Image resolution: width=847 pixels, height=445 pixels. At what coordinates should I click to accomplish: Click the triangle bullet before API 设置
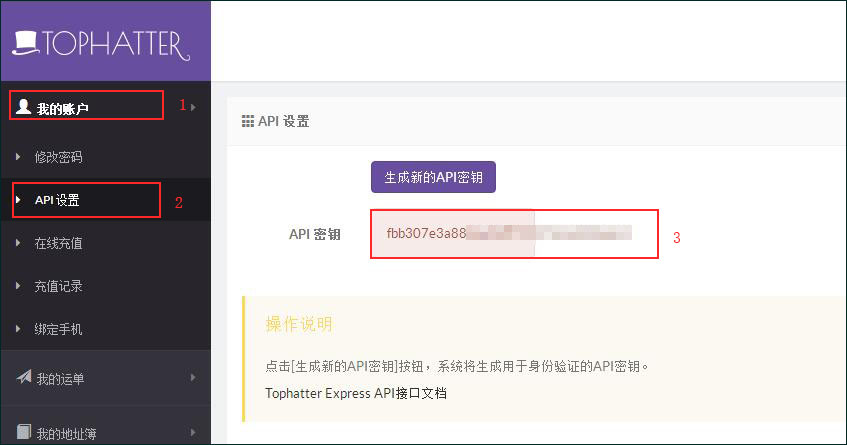click(18, 200)
